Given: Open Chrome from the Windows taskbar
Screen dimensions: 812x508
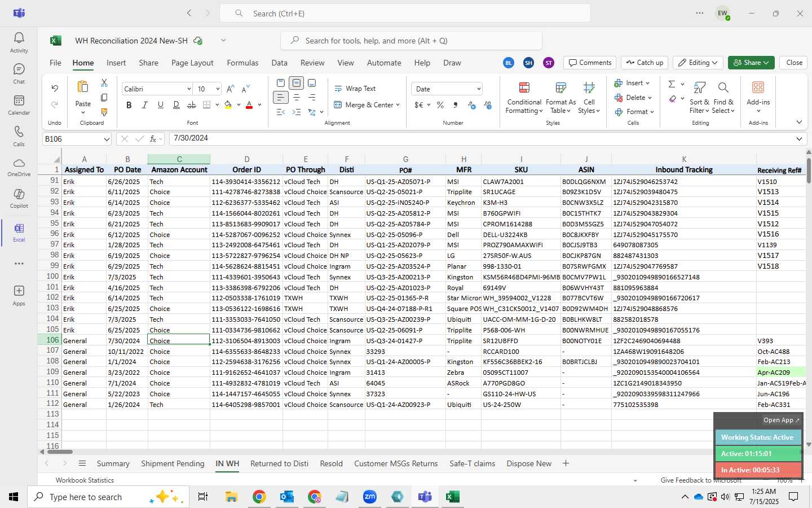Looking at the screenshot, I should (x=259, y=497).
